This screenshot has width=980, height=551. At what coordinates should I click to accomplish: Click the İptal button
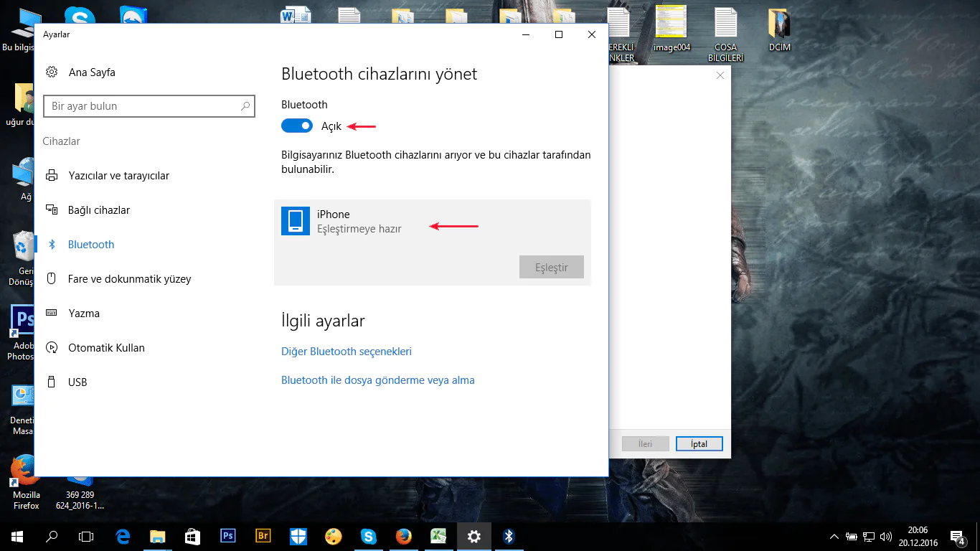click(x=699, y=444)
